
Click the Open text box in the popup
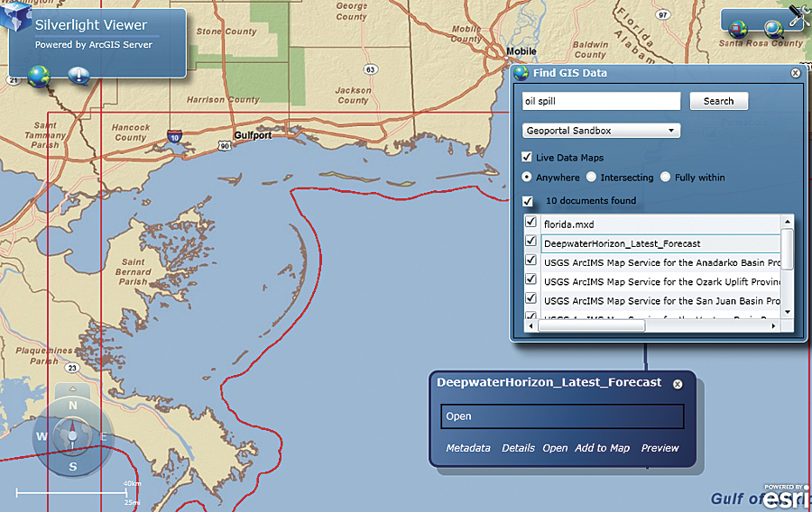(x=562, y=416)
